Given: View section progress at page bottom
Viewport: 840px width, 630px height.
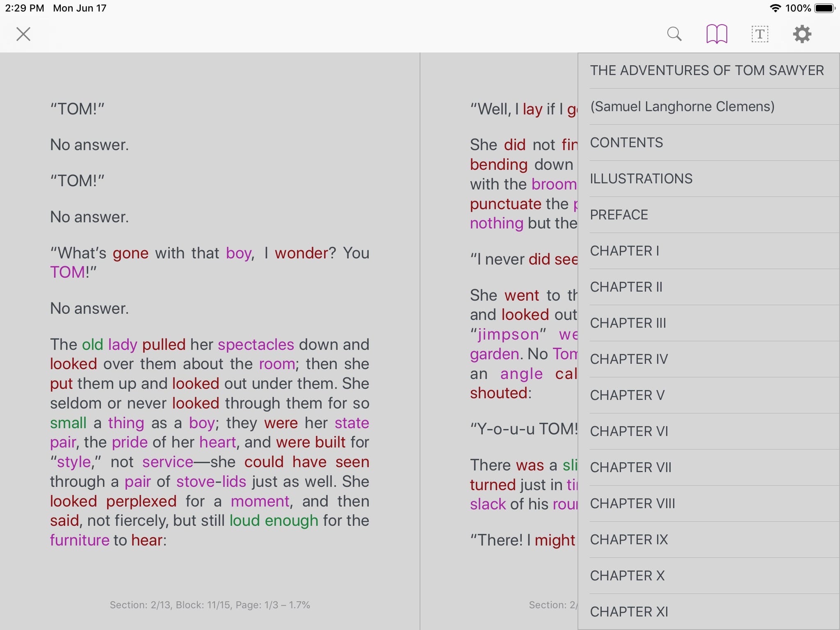Looking at the screenshot, I should [210, 604].
